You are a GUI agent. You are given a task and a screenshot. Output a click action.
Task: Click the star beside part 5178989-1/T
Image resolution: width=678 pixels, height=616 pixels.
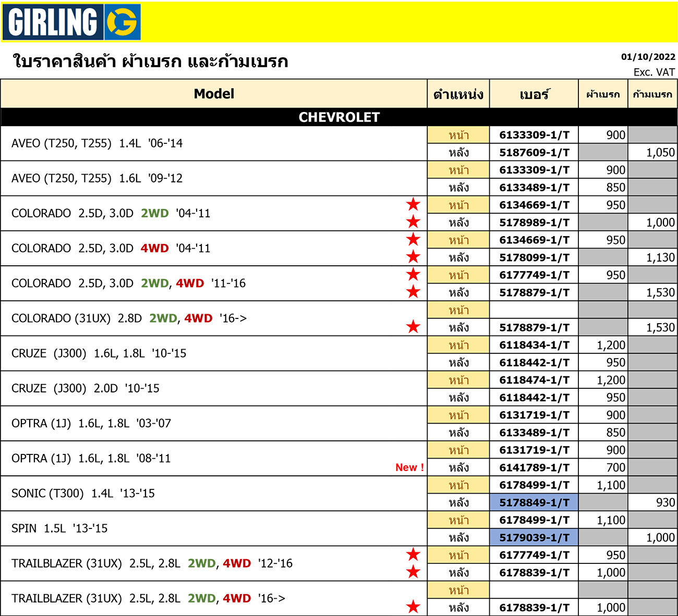pyautogui.click(x=413, y=222)
